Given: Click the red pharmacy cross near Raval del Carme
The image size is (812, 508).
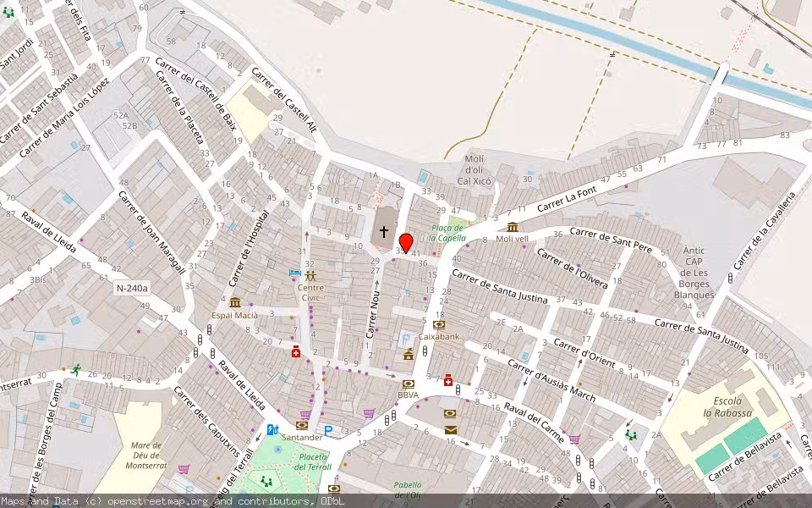Looking at the screenshot, I should click(448, 381).
